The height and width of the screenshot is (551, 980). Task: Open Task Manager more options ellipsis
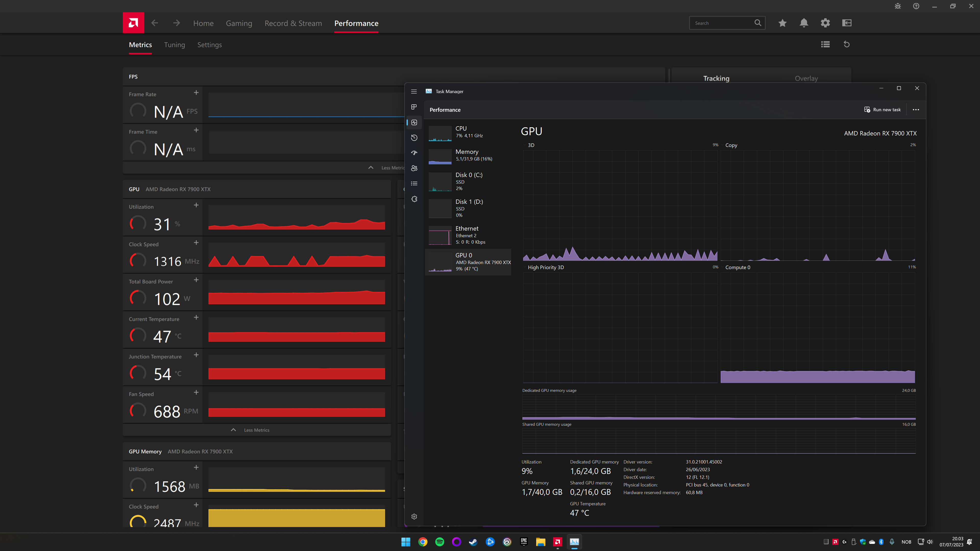916,110
